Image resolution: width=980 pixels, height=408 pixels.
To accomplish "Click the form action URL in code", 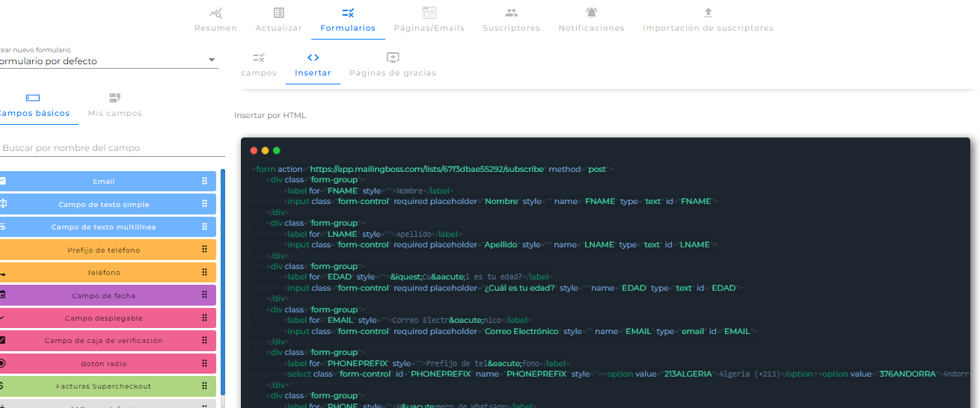I will click(x=426, y=170).
